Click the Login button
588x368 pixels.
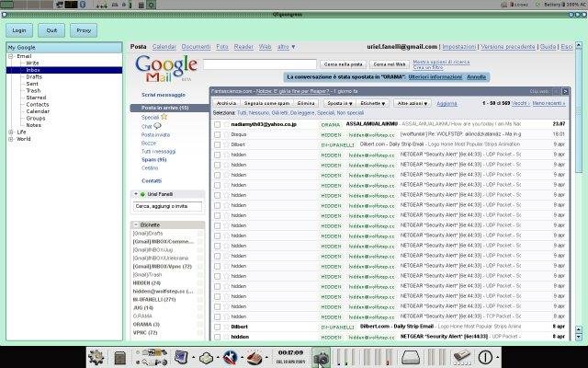coord(19,30)
